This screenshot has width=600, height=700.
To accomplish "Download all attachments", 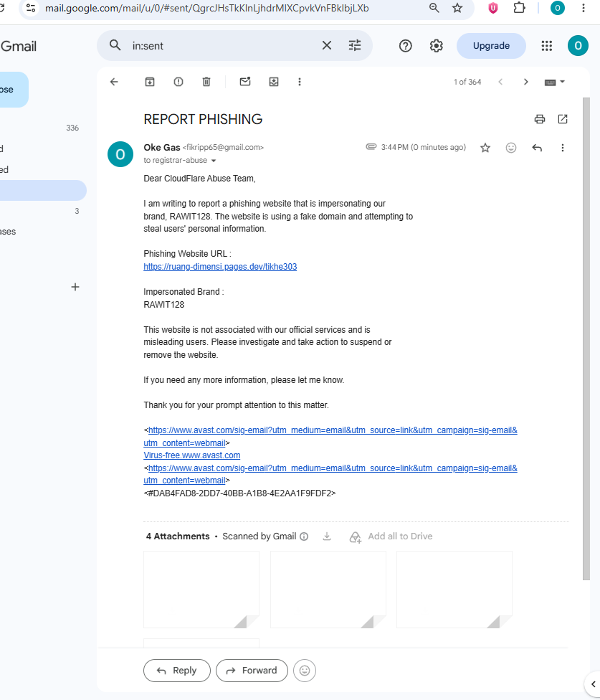I will (x=327, y=536).
